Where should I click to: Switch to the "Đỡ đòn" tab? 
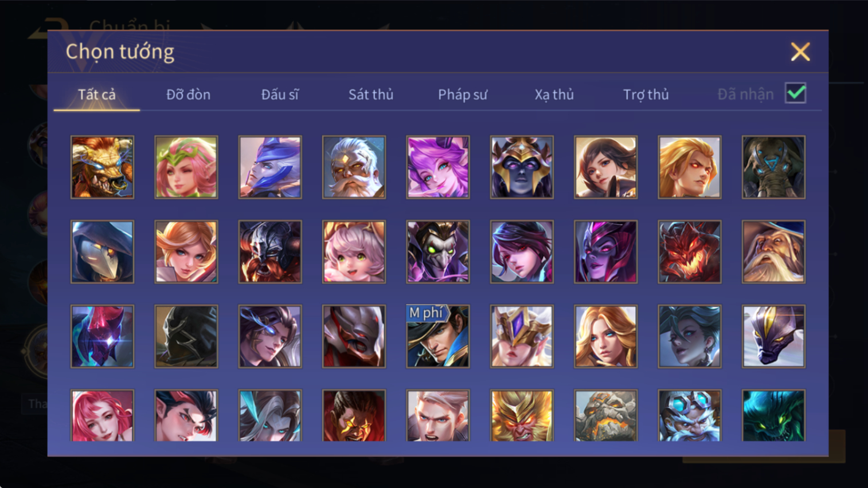pos(188,95)
